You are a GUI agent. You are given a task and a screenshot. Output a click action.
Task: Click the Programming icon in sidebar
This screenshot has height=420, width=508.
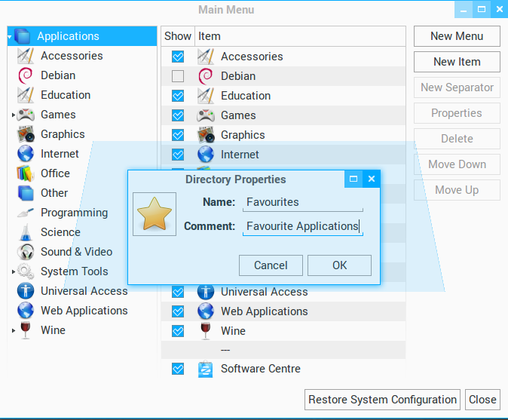[26, 213]
